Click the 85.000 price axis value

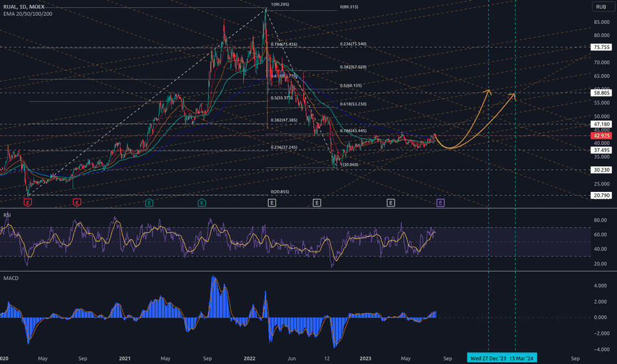602,22
